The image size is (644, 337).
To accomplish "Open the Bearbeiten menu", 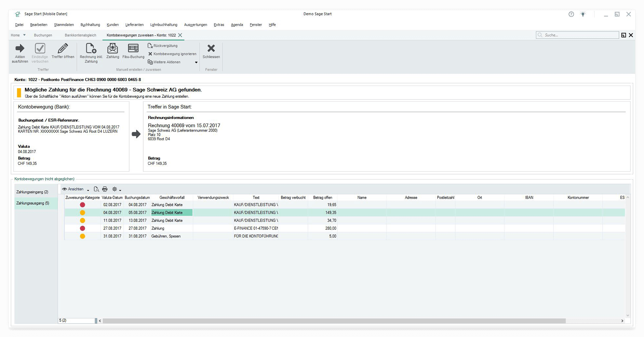I will point(39,25).
